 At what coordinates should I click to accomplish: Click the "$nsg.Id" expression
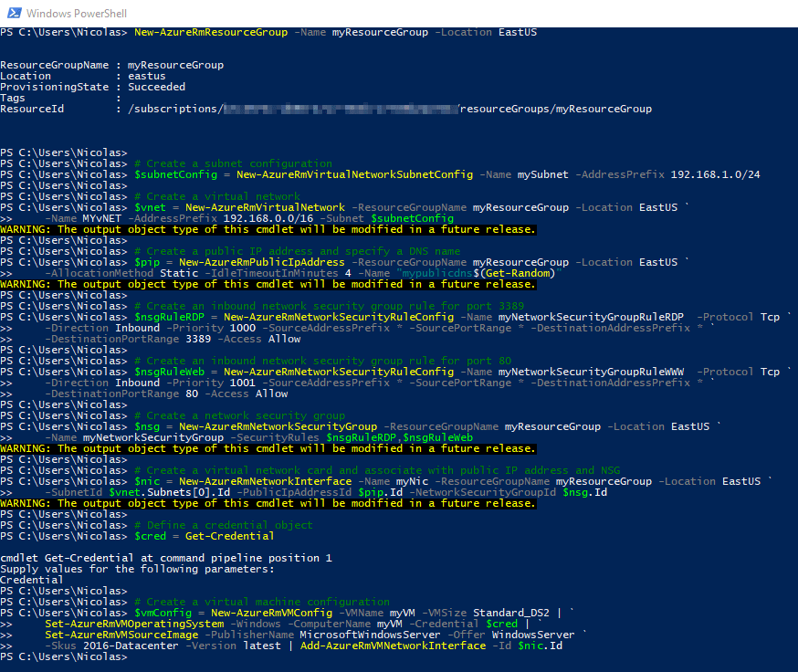pos(584,492)
